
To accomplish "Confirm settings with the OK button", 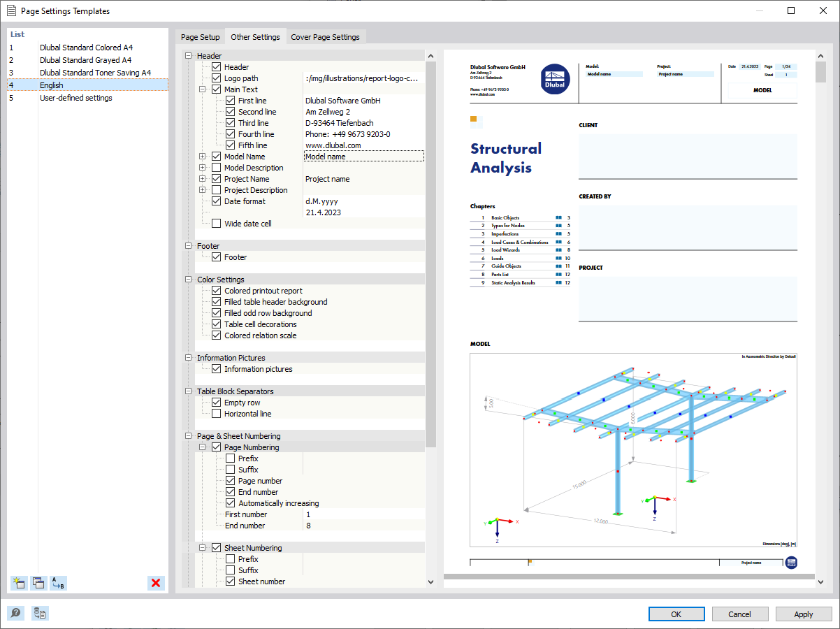I will [676, 614].
